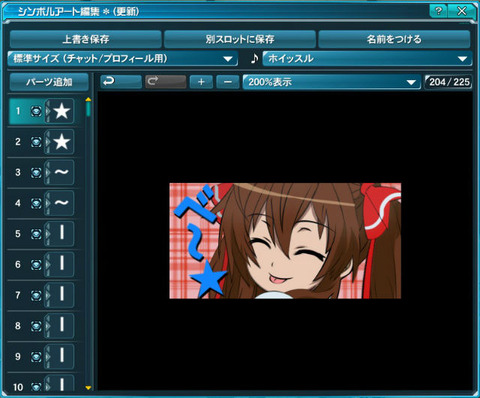Image resolution: width=480 pixels, height=398 pixels.
Task: Expand layer 4 group triangle
Action: click(x=47, y=203)
